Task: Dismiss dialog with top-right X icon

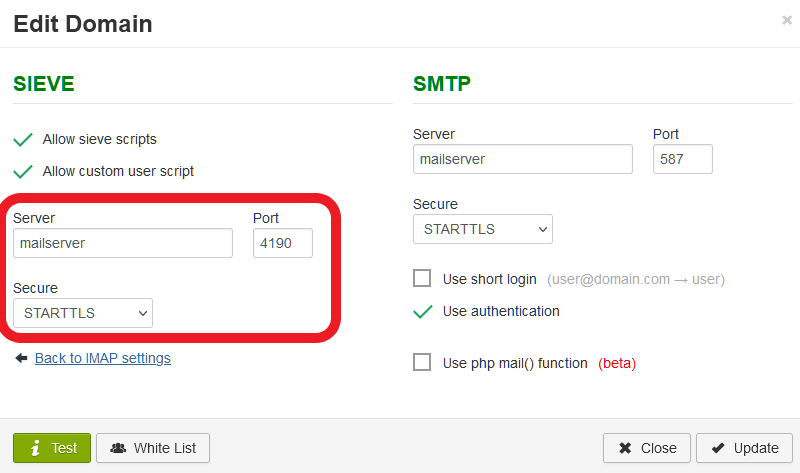Action: [787, 20]
